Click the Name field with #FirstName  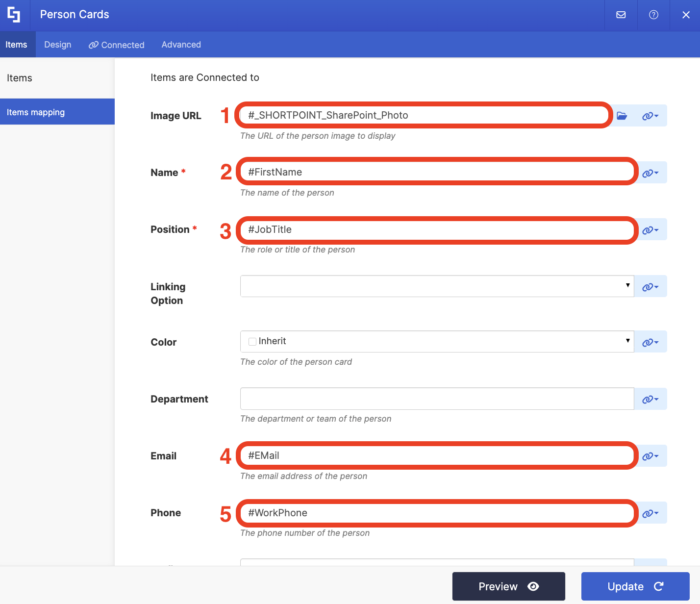(x=437, y=172)
